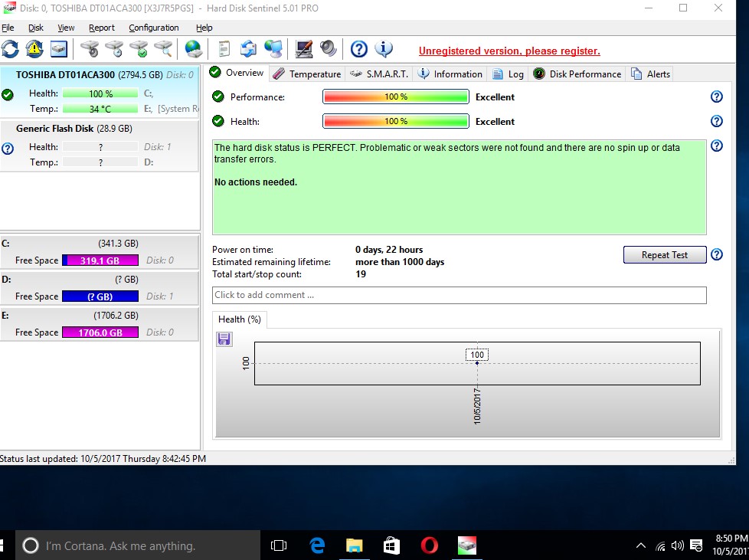The height and width of the screenshot is (560, 749).
Task: Open the Disk Performance tab
Action: click(577, 74)
